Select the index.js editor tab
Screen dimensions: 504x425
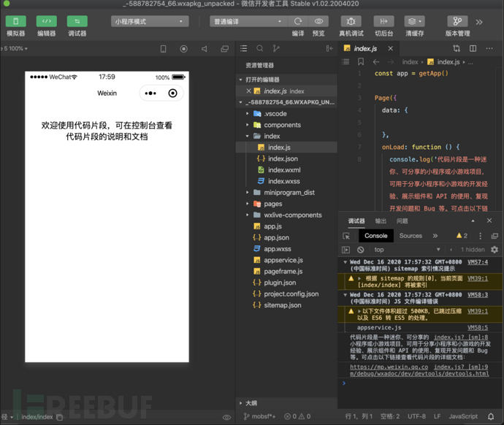pyautogui.click(x=365, y=48)
